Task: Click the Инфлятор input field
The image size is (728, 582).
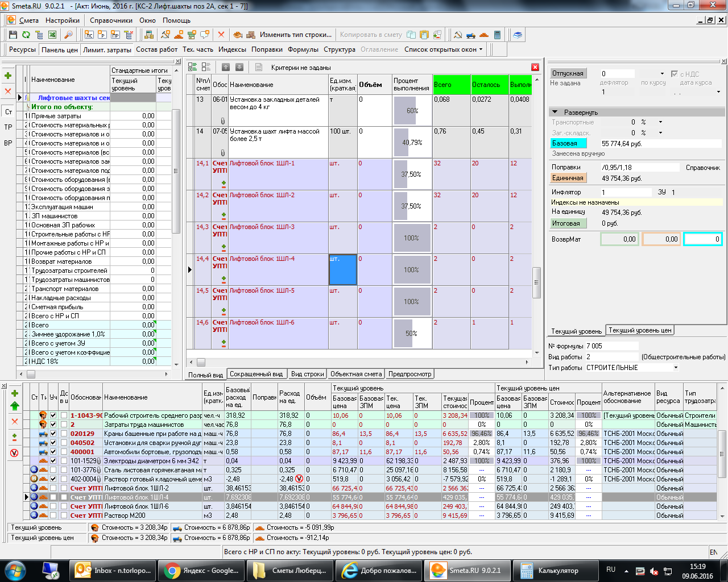Action: pos(626,193)
